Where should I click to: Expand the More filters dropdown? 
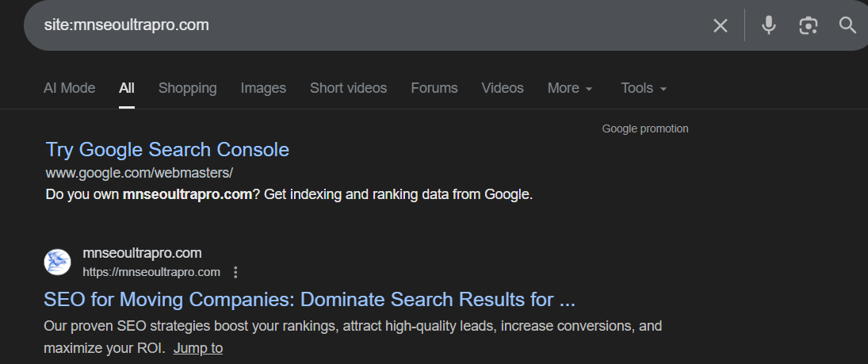coord(570,88)
